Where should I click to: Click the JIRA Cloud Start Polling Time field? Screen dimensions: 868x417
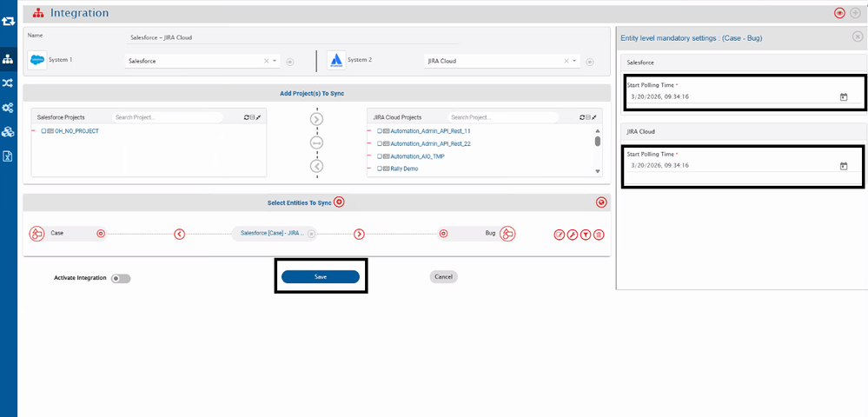tap(744, 165)
